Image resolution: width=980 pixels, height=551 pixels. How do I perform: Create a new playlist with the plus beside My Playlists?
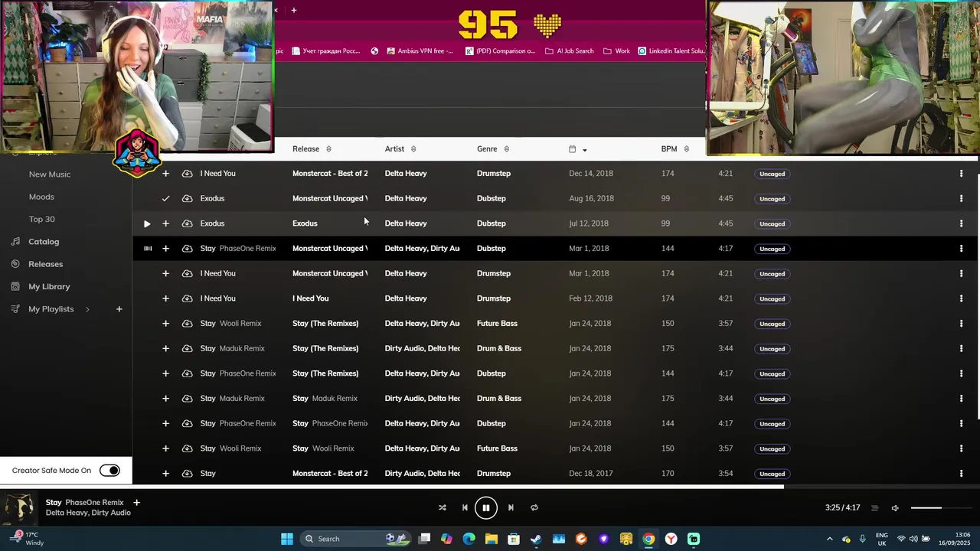(x=119, y=309)
